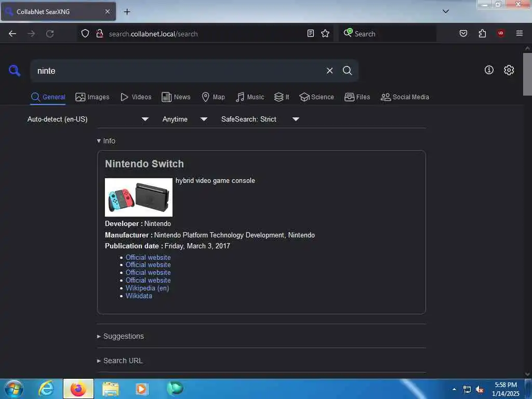Open the SafeSearch: Strict dropdown
Viewport: 532px width, 399px height.
coord(260,119)
